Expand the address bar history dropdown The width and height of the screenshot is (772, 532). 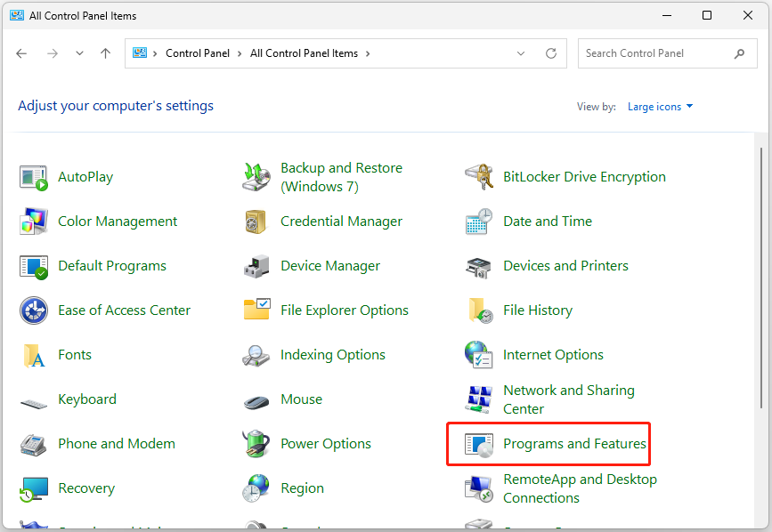click(x=521, y=53)
